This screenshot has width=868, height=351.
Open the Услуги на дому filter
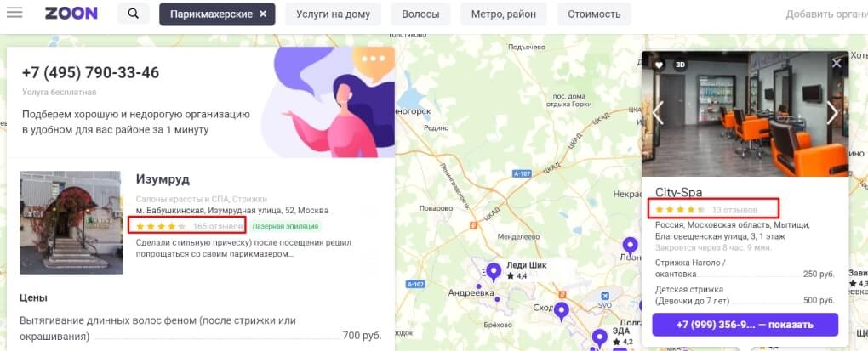333,14
